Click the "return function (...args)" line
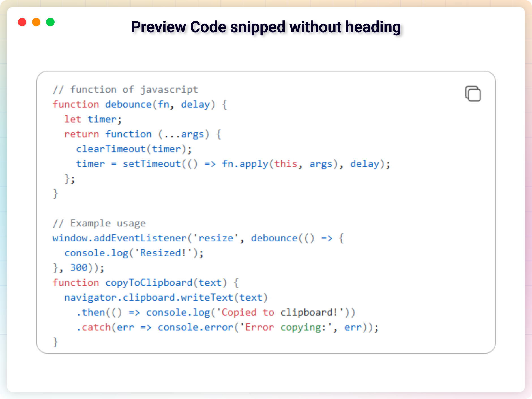This screenshot has width=532, height=399. tap(142, 134)
